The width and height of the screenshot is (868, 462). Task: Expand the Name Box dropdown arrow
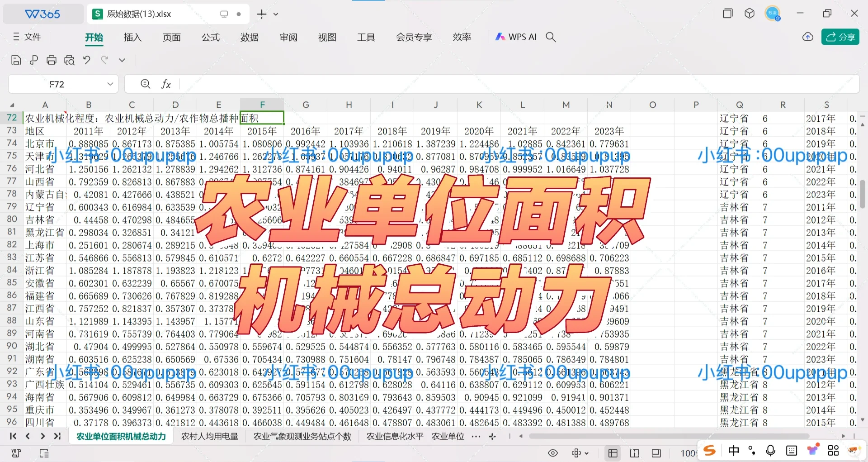[x=110, y=84]
